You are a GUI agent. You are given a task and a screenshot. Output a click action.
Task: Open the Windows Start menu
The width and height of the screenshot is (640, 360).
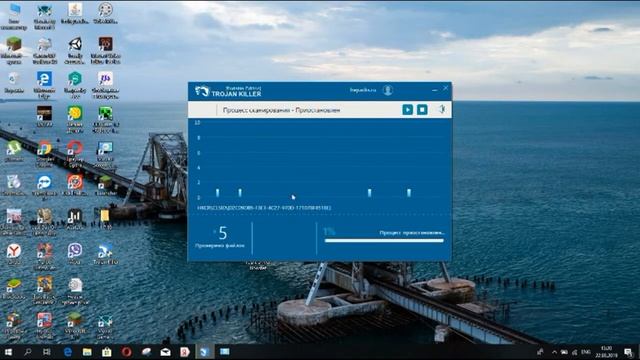(8, 352)
